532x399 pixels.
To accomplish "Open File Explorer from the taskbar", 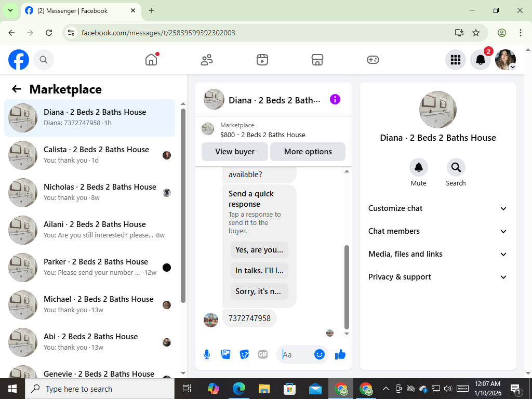I will [264, 389].
